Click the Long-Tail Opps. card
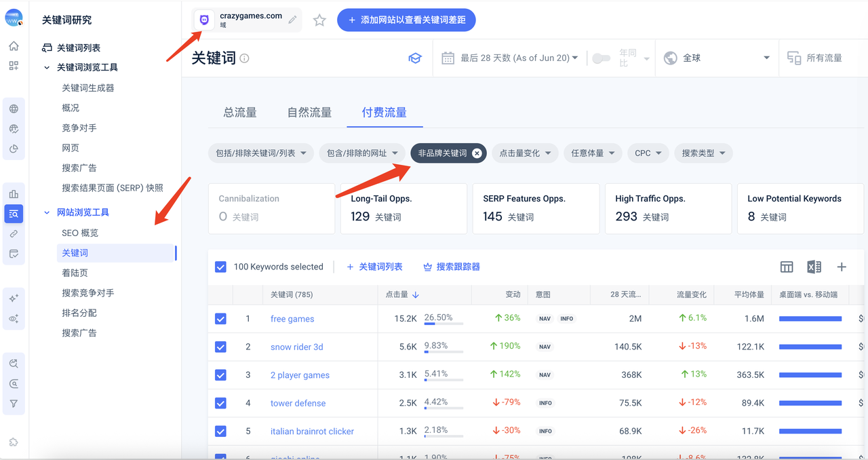The width and height of the screenshot is (868, 460). coord(403,208)
